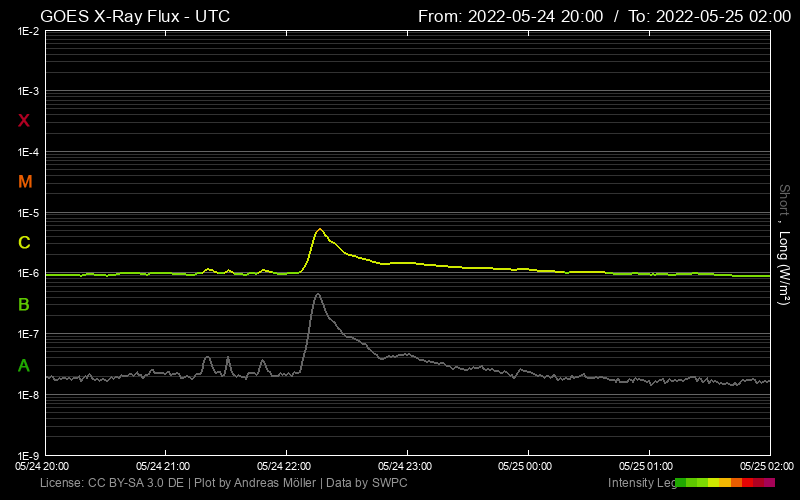Click the chart title GOES X-Ray Flux - UTC
The height and width of the screenshot is (500, 800).
135,16
